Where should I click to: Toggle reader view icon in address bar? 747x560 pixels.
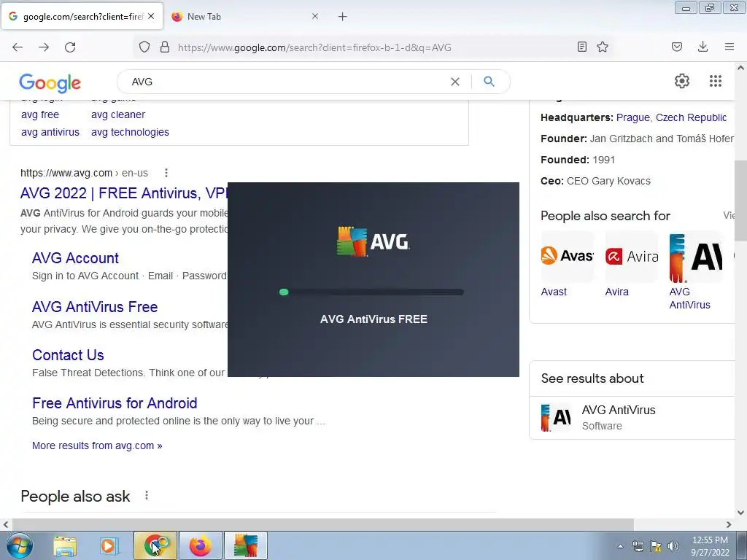pos(581,47)
